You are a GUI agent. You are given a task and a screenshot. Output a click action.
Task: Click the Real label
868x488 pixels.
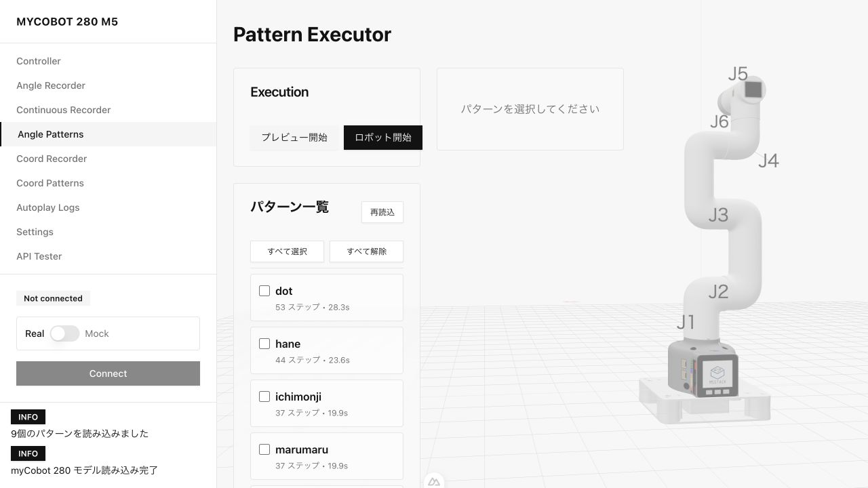pyautogui.click(x=35, y=333)
